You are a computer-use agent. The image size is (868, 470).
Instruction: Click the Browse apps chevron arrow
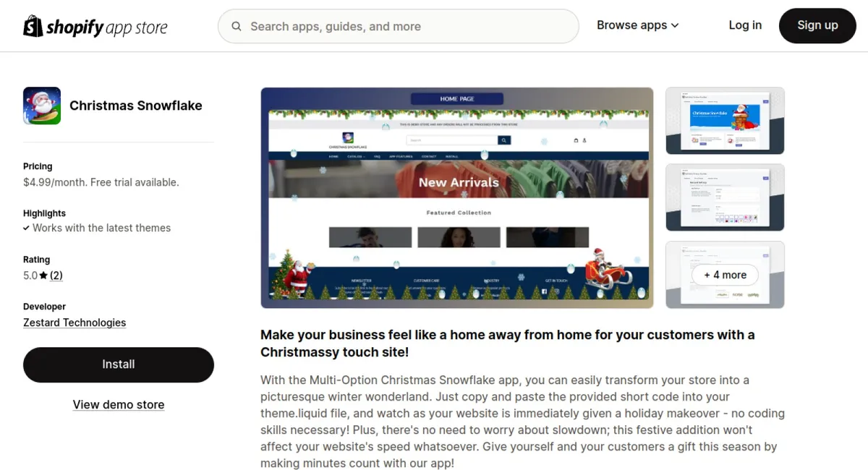[x=675, y=25]
